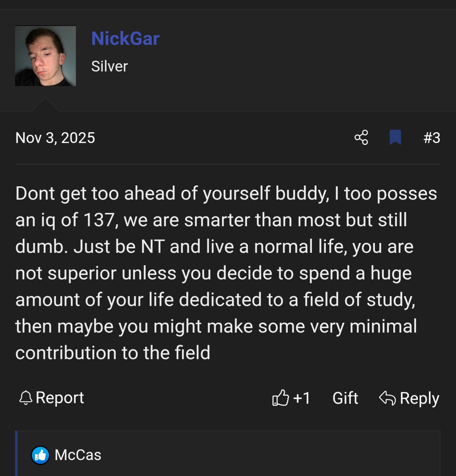Click the thumbs-up like icon
Viewport: 456px width, 476px height.
coord(281,398)
